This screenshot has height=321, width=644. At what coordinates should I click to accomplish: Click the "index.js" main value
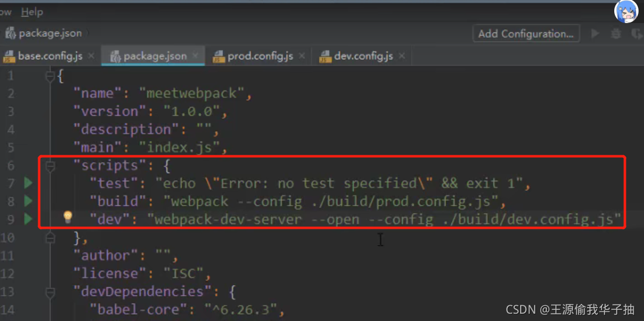tap(180, 147)
